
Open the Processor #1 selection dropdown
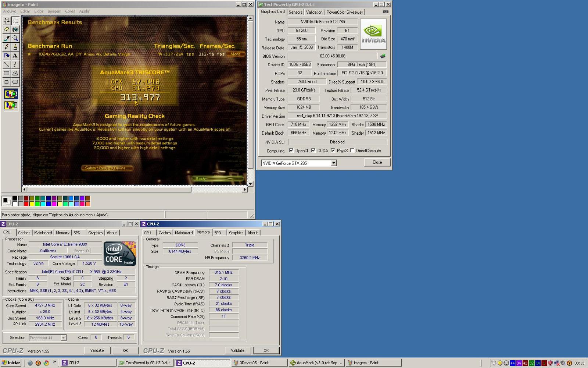pos(63,337)
